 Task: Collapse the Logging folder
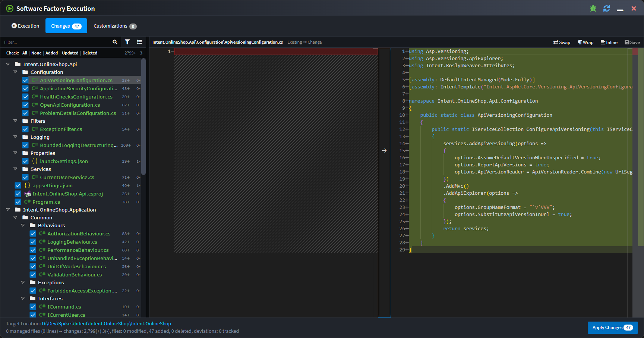tap(15, 137)
